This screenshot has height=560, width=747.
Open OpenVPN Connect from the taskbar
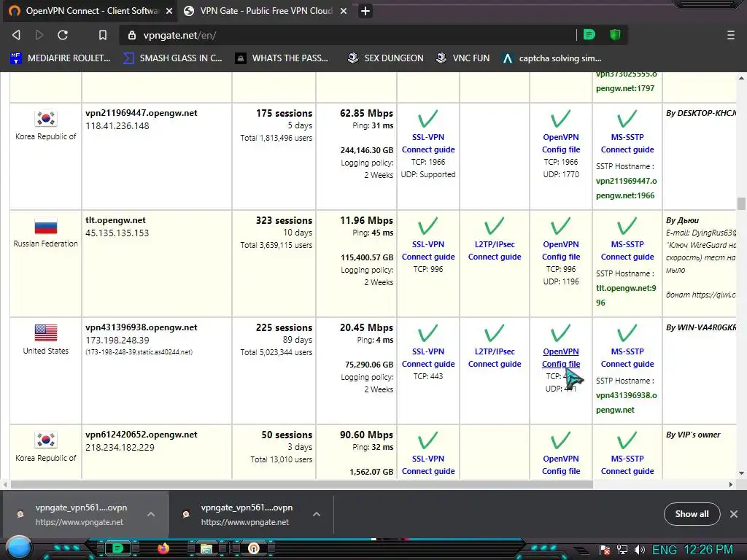tap(253, 548)
